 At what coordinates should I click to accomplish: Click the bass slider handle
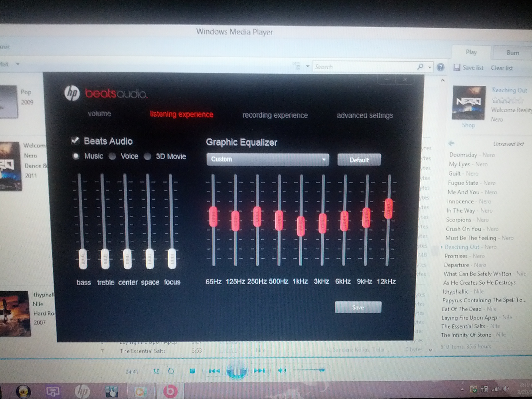[83, 259]
